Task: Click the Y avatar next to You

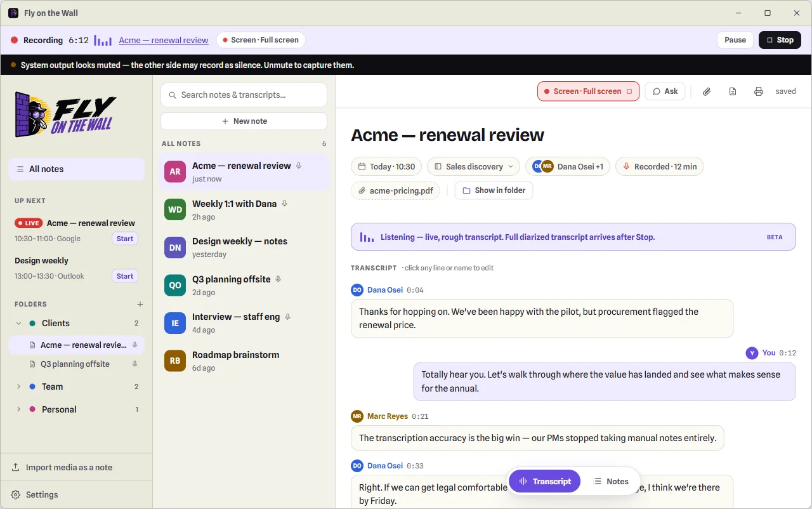Action: (752, 353)
